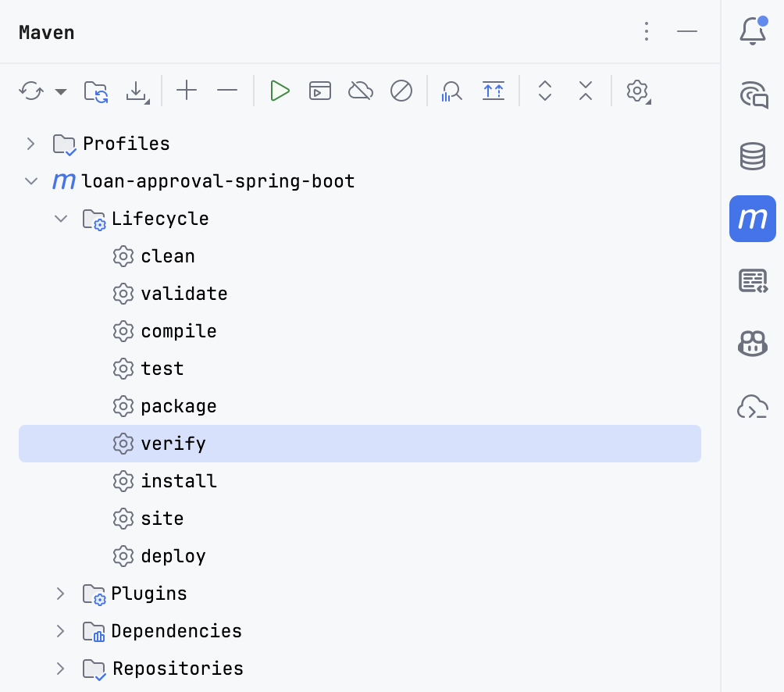Toggle skip tests mode
This screenshot has width=784, height=692.
pyautogui.click(x=401, y=91)
